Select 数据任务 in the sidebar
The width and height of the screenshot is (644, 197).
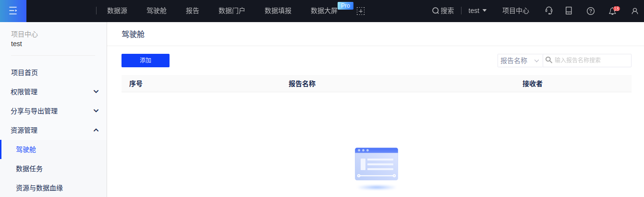[29, 169]
